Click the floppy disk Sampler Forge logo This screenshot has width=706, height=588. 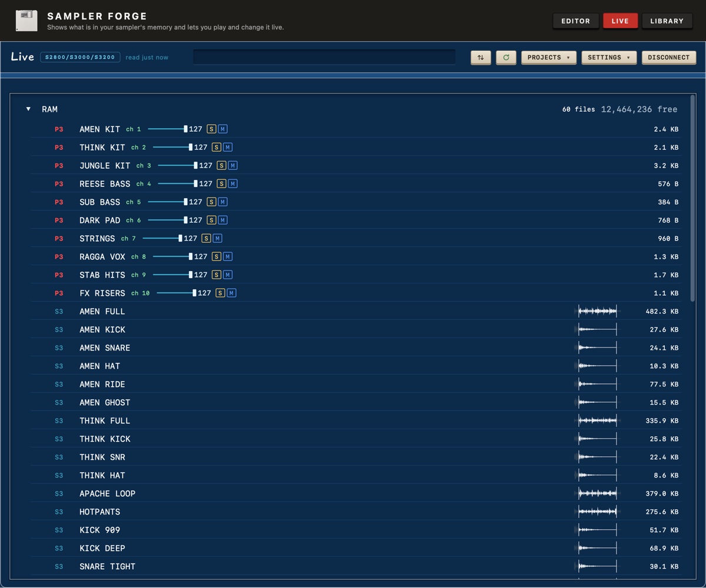[x=26, y=21]
